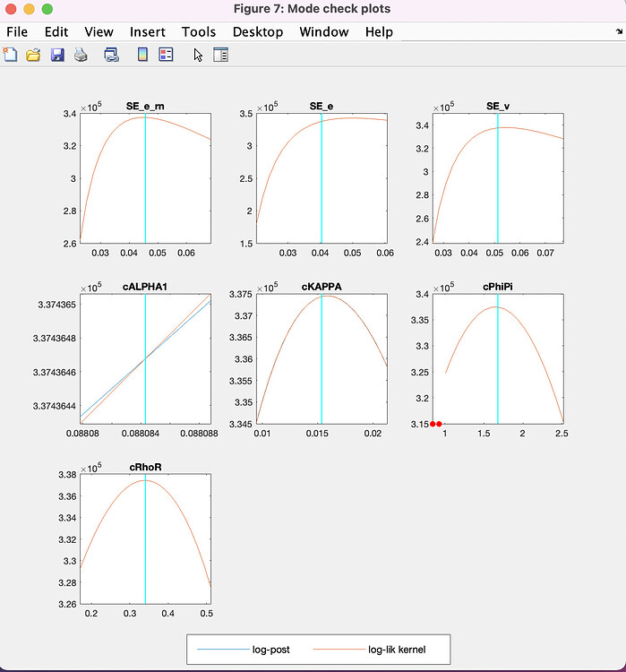Open the File menu
The height and width of the screenshot is (672, 626).
point(17,31)
